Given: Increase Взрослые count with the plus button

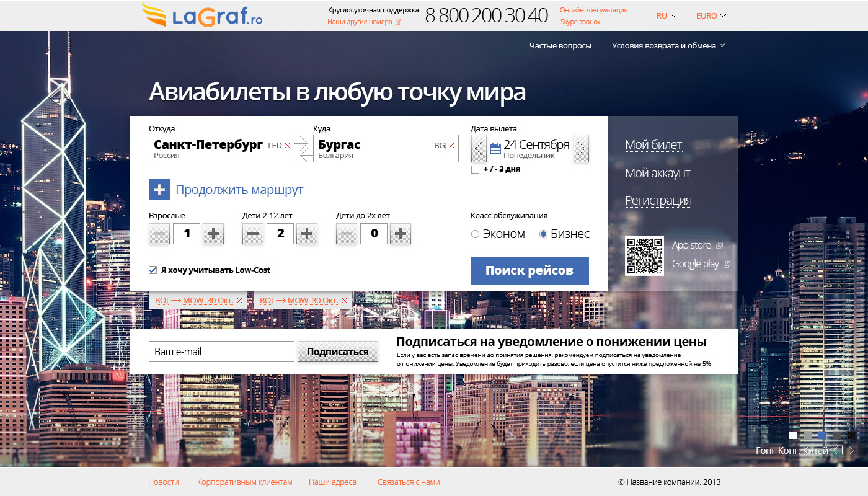Looking at the screenshot, I should (x=213, y=234).
